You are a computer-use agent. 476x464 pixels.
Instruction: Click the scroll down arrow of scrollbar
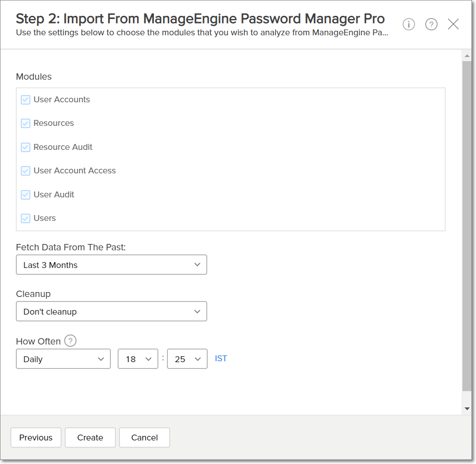467,409
